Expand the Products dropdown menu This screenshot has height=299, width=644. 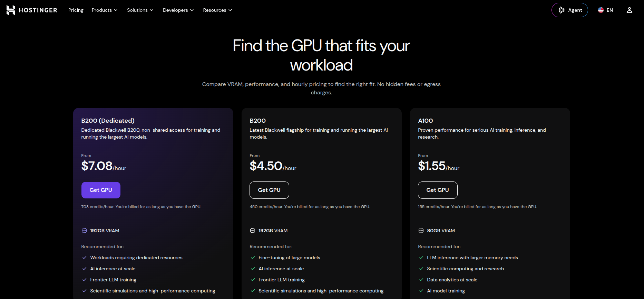click(x=105, y=10)
